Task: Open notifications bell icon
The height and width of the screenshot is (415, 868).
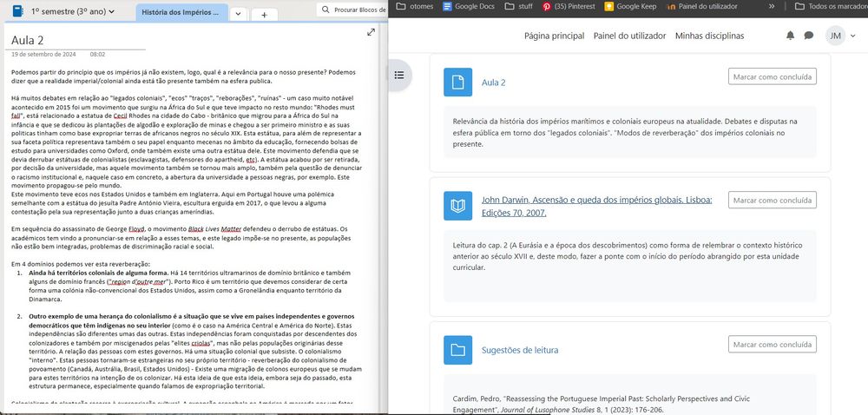Action: click(x=790, y=36)
